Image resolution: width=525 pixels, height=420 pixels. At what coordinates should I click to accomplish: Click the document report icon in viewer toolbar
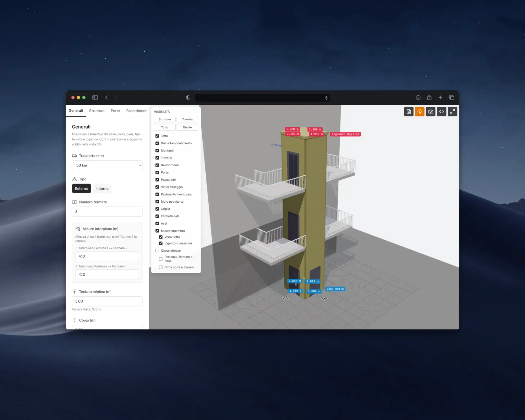(x=409, y=112)
